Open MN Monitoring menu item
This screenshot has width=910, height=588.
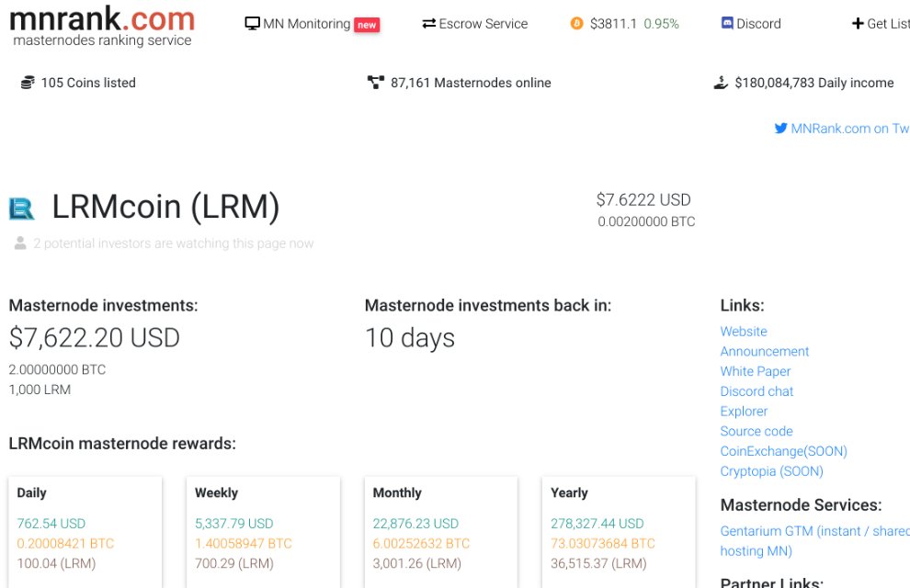pos(306,24)
